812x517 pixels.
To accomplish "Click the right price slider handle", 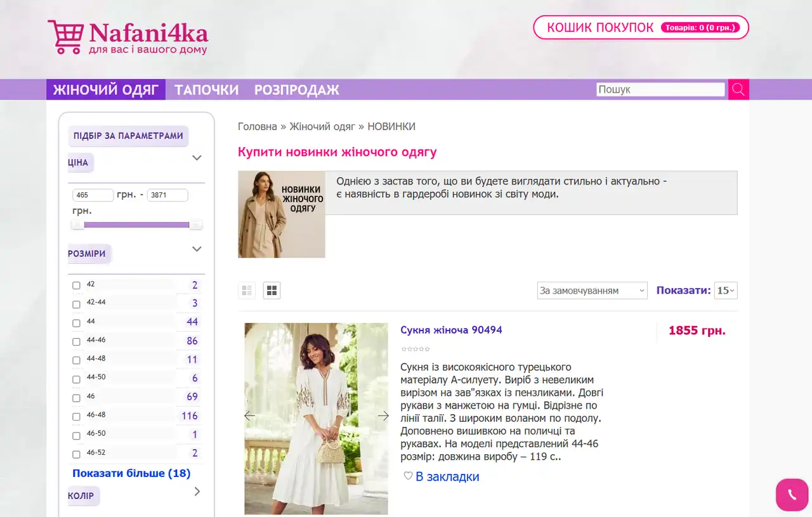I will click(x=196, y=225).
